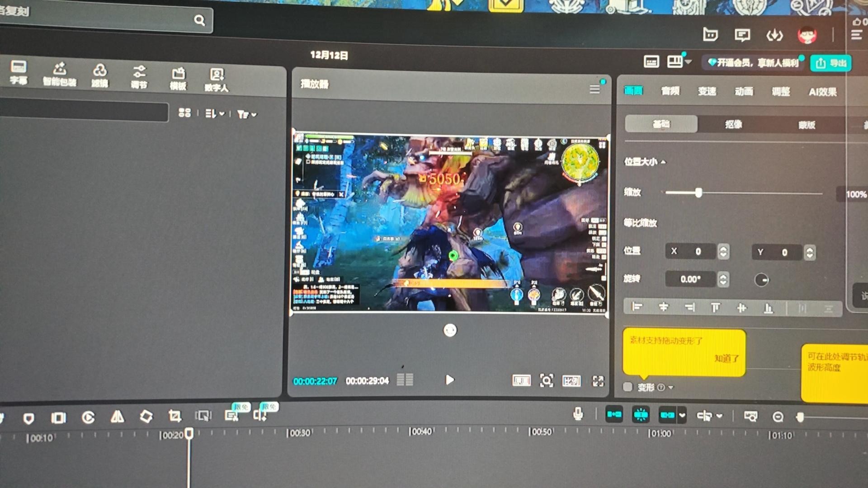Screen dimensions: 868x488
Task: Collapse the 位置大小 section
Action: click(x=663, y=162)
